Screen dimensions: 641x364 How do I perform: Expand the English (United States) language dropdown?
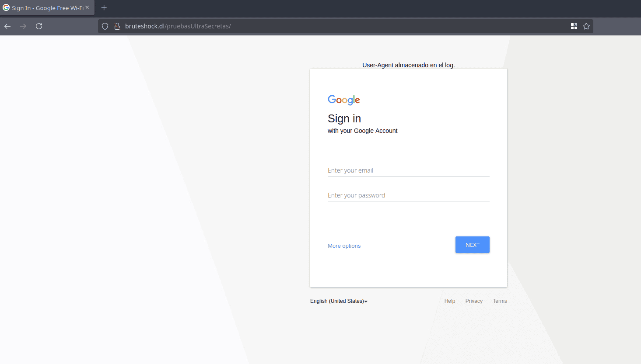(339, 301)
